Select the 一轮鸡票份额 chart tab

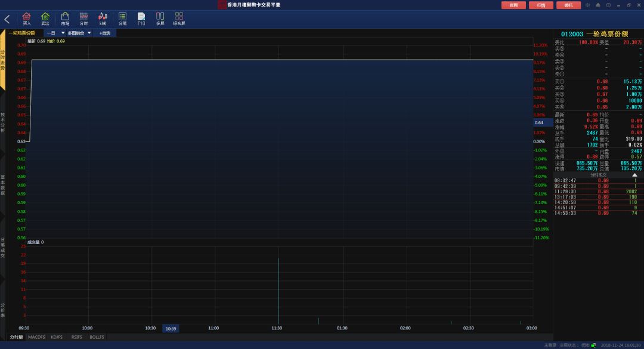tap(22, 33)
